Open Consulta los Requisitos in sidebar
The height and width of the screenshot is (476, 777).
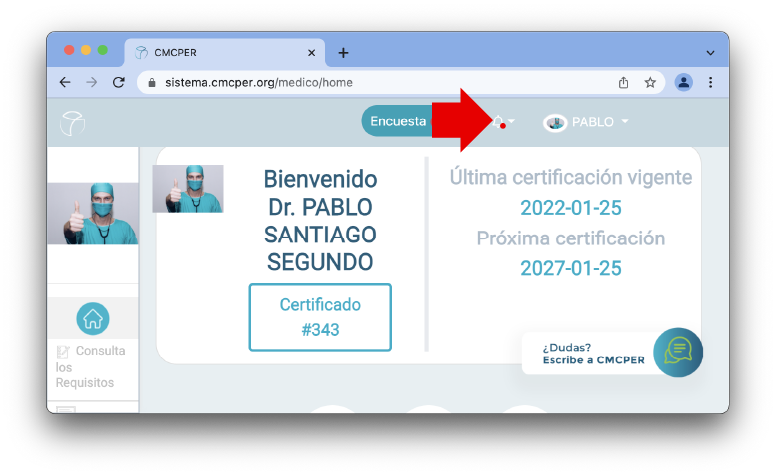pyautogui.click(x=90, y=367)
